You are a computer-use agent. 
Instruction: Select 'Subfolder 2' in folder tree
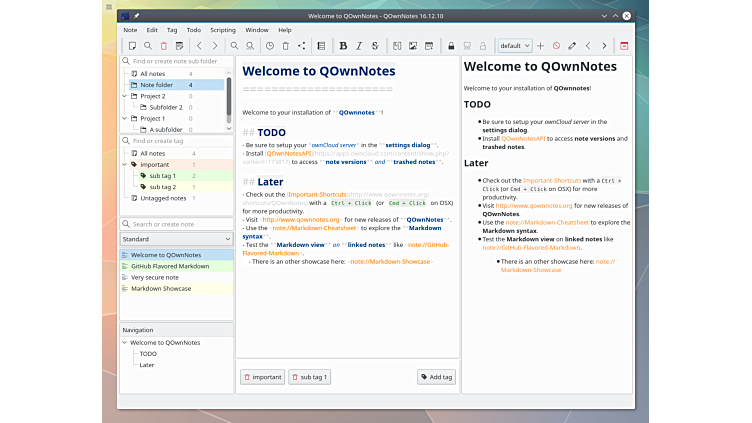pyautogui.click(x=166, y=107)
